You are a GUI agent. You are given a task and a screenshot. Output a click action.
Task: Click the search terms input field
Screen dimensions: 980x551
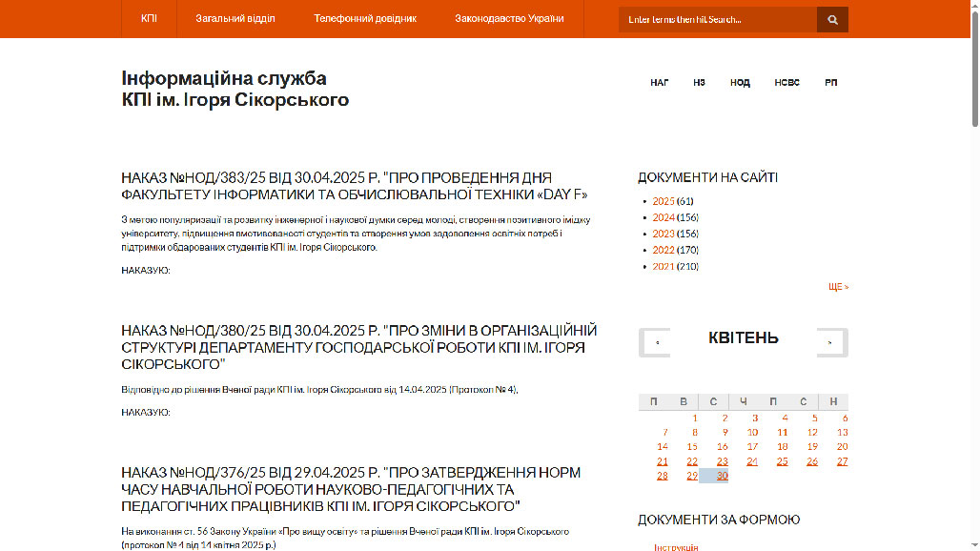[717, 19]
